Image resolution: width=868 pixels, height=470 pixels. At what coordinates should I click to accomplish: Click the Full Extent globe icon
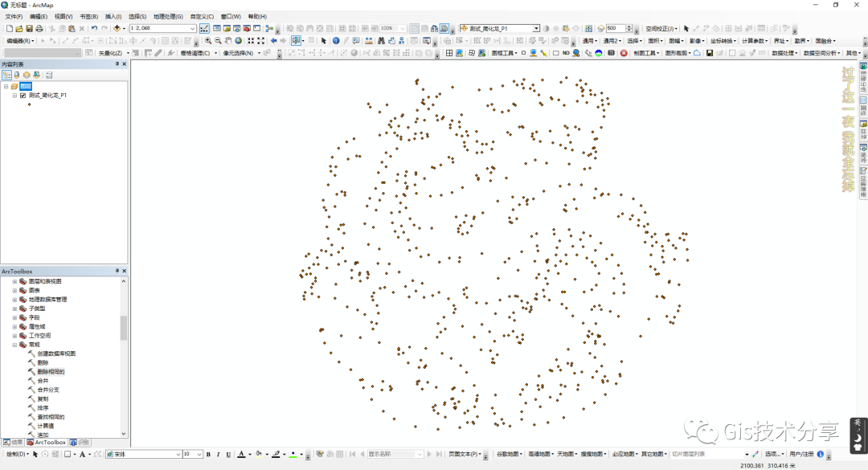(239, 40)
